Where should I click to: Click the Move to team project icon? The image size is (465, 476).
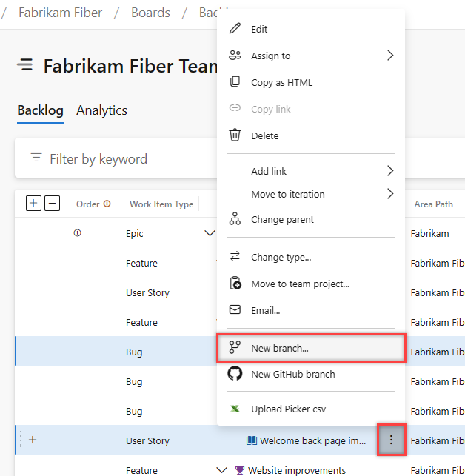[x=235, y=284]
